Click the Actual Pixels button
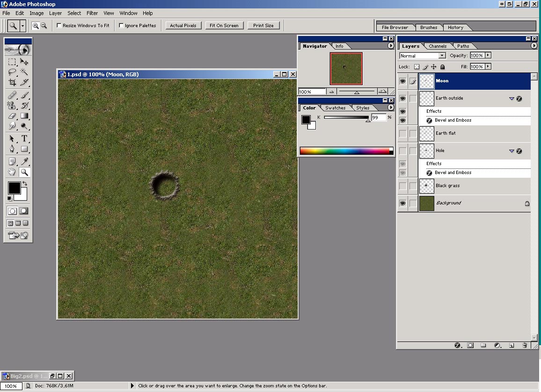 click(x=183, y=26)
